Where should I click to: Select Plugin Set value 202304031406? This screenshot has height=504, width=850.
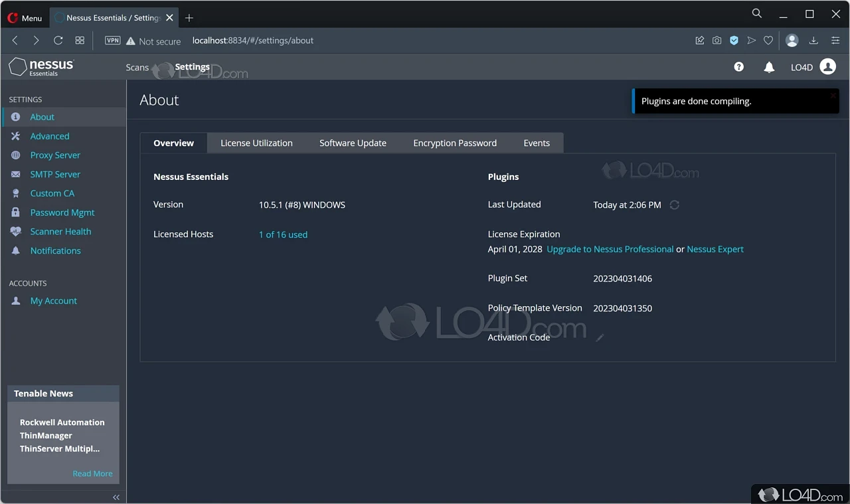622,279
